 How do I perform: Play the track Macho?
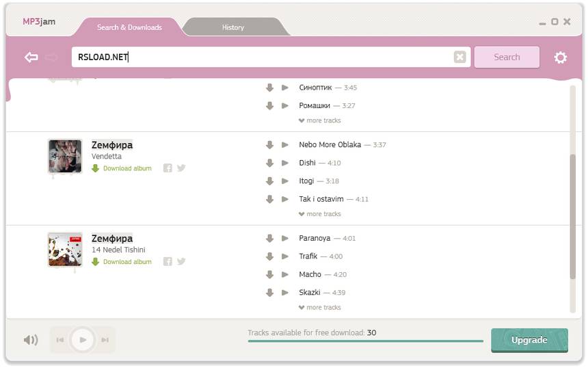285,274
